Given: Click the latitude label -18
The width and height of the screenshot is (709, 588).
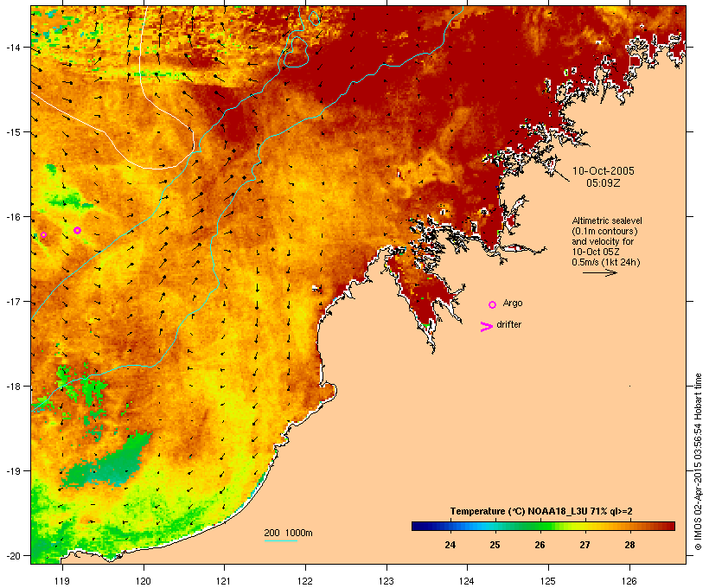Looking at the screenshot, I should pyautogui.click(x=12, y=387).
